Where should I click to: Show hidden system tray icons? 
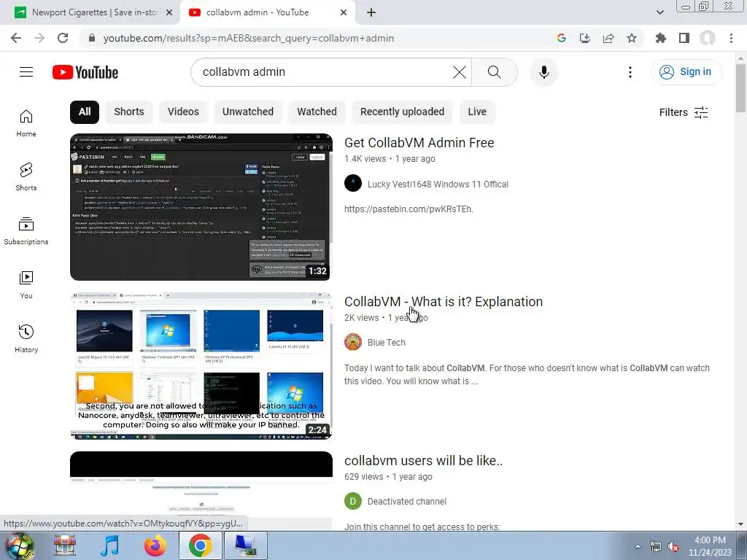coord(638,546)
